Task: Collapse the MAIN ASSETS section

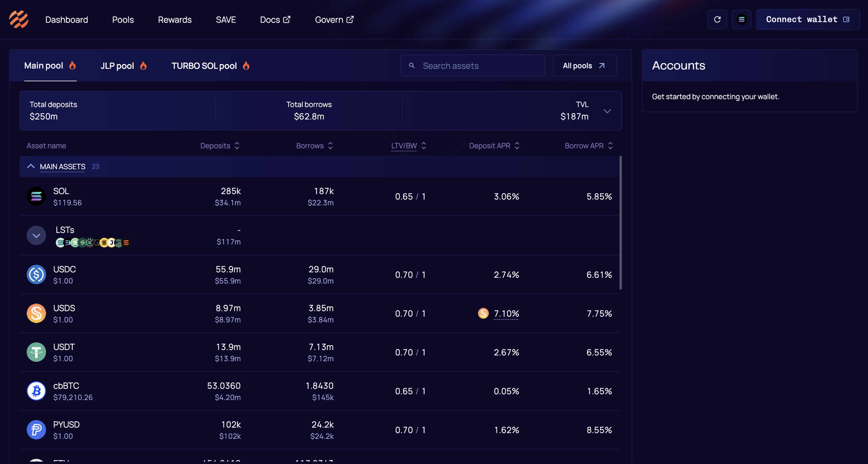Action: [31, 166]
